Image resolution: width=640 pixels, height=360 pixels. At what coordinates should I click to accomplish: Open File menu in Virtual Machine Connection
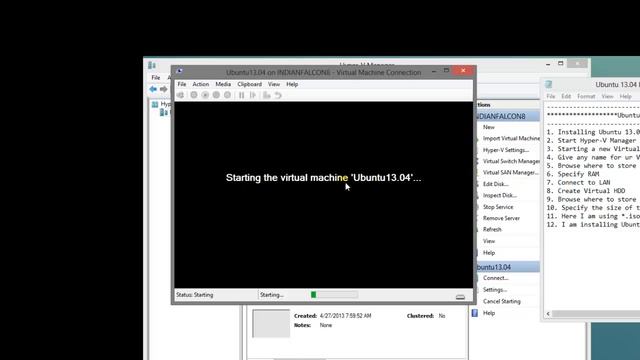pyautogui.click(x=182, y=84)
